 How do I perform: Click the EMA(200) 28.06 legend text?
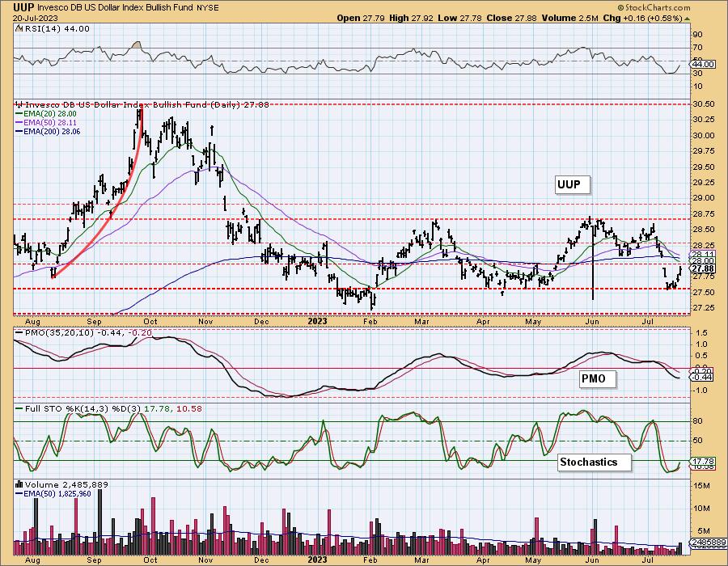pyautogui.click(x=52, y=131)
